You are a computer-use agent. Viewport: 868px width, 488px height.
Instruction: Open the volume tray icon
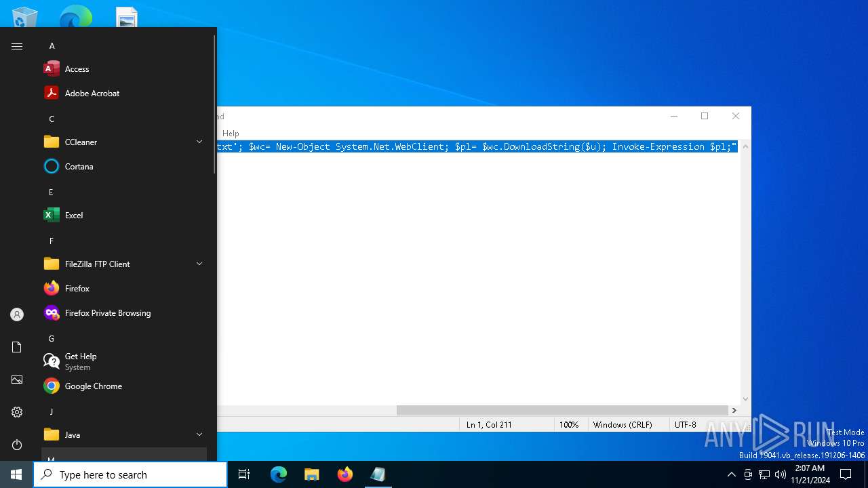point(781,474)
